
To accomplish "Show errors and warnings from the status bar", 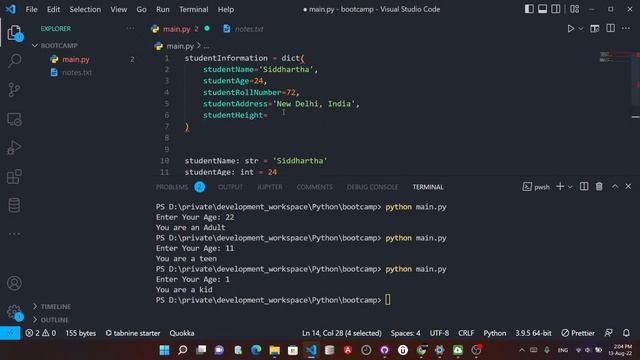I will coord(41,333).
